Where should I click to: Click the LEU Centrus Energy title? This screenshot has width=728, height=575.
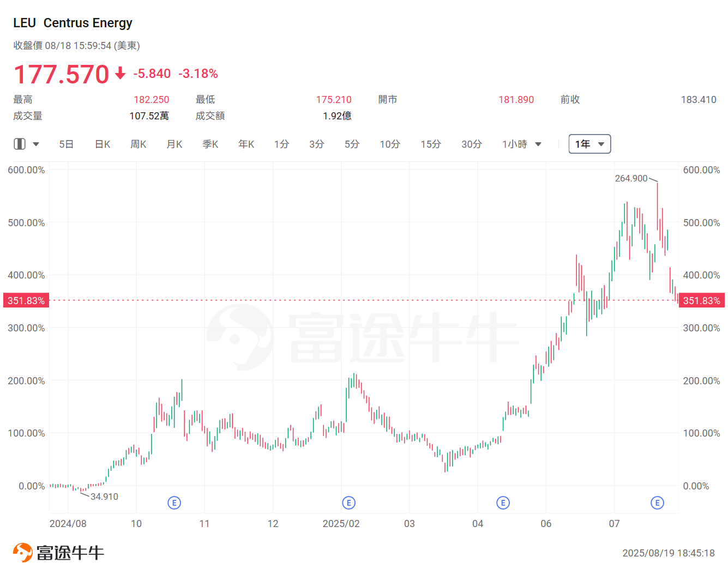(x=73, y=23)
